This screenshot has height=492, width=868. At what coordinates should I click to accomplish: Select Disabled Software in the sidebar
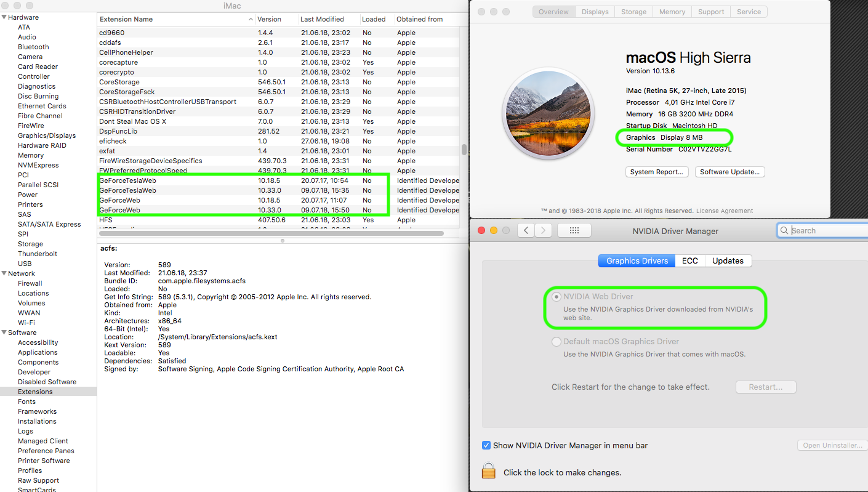pos(47,382)
